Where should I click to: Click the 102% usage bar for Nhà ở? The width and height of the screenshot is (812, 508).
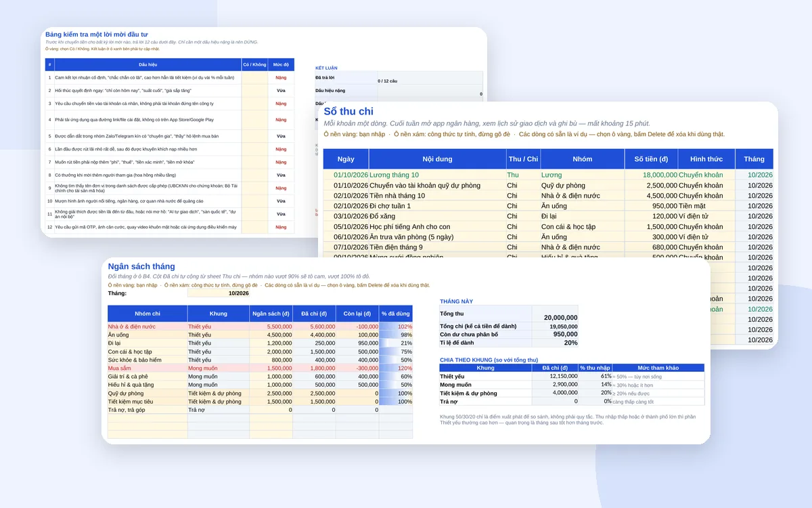(397, 326)
